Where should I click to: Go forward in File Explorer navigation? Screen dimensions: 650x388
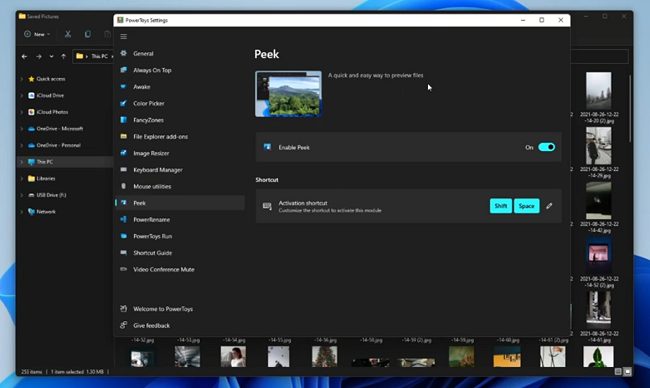point(39,56)
